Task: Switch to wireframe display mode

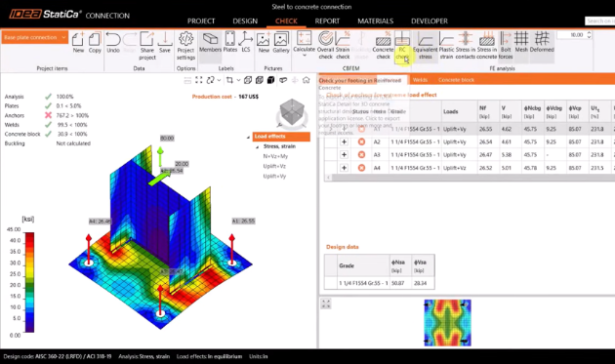Action: (x=248, y=80)
